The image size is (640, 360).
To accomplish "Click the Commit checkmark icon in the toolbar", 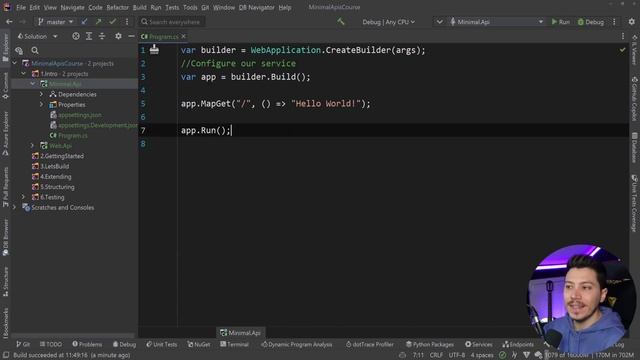I will (113, 22).
